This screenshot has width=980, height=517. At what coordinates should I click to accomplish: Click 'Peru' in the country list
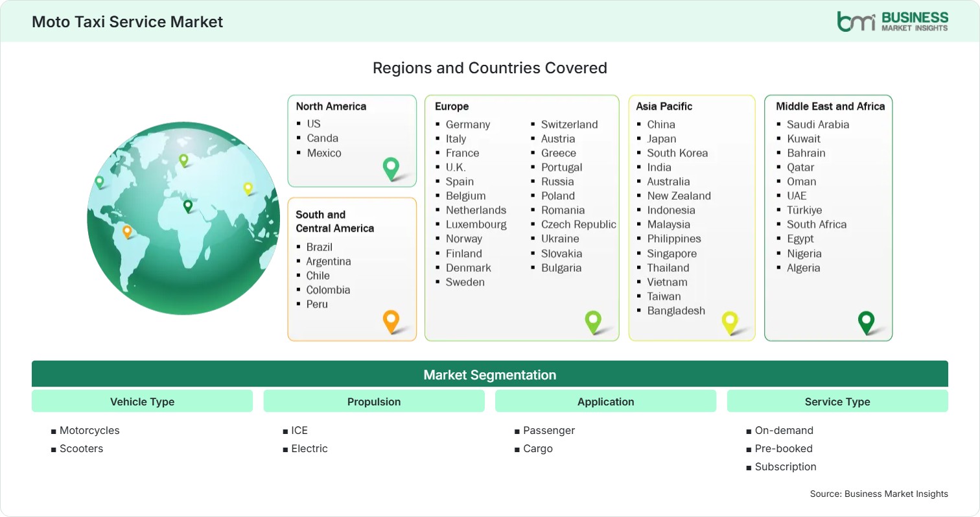317,304
